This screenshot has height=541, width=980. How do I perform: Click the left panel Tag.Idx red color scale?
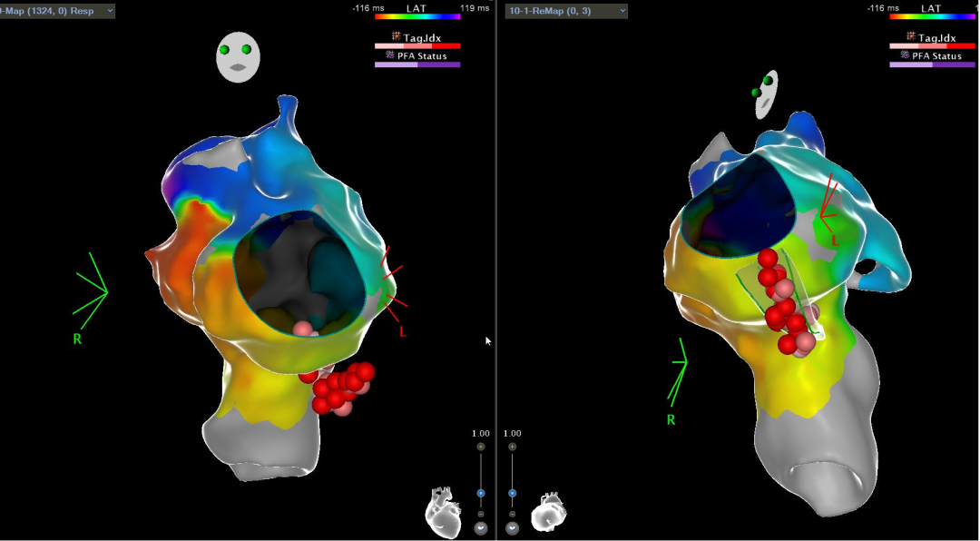pyautogui.click(x=417, y=46)
